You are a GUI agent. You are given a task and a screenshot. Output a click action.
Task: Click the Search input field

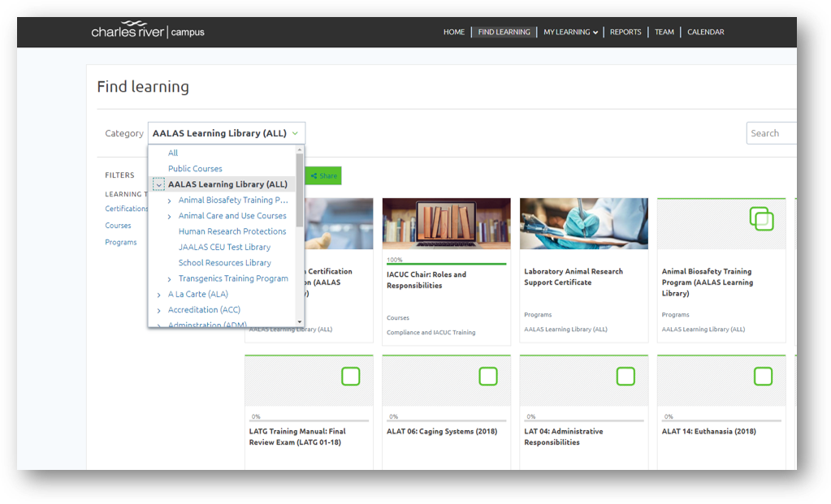point(771,133)
